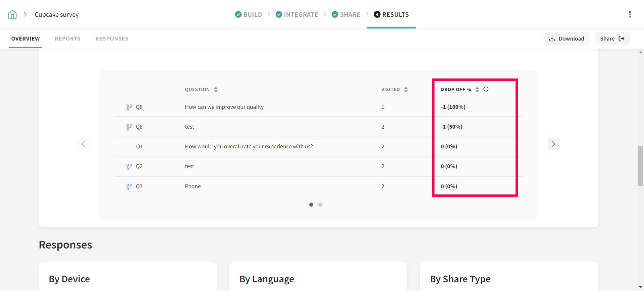Switch to the Responses tab
644x291 pixels.
pos(112,39)
